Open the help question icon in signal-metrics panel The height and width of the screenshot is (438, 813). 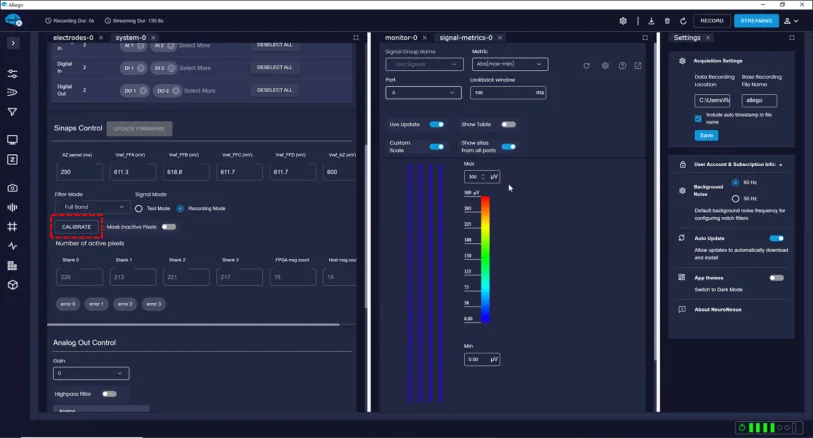(622, 66)
